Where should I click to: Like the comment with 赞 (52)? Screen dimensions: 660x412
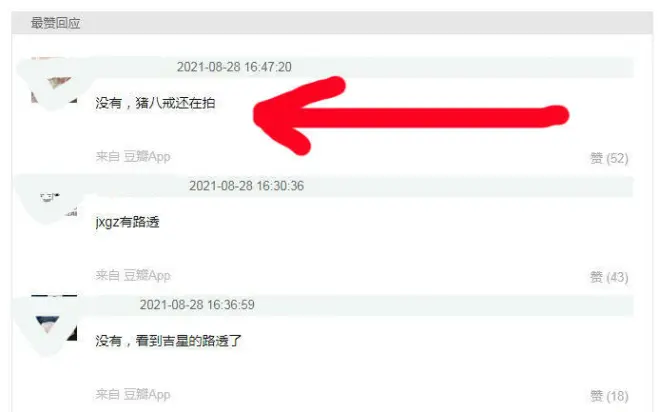coord(609,158)
